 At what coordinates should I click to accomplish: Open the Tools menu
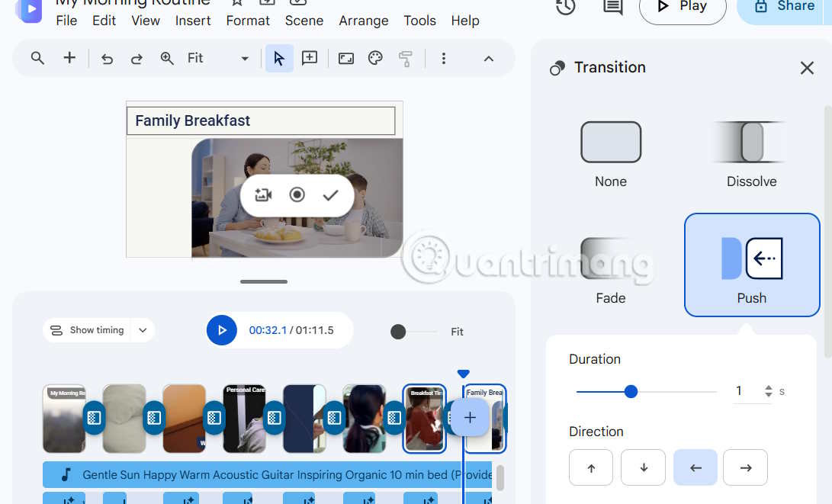coord(419,21)
